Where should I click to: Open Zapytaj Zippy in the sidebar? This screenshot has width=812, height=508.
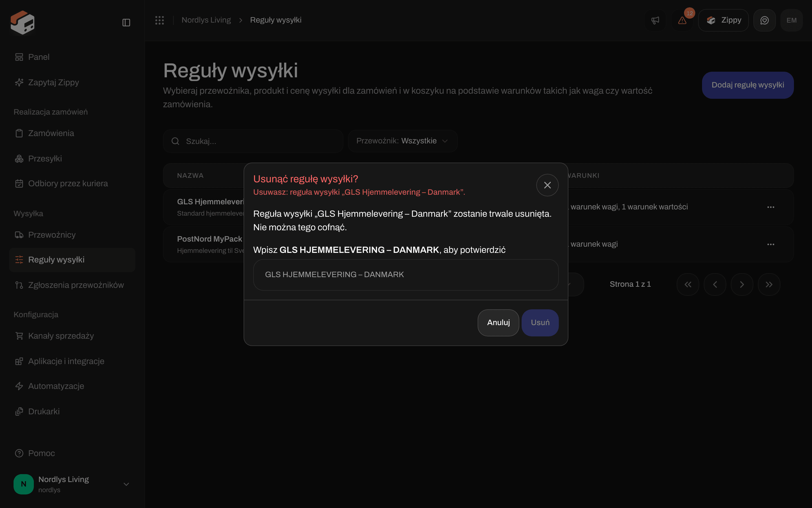click(x=72, y=82)
